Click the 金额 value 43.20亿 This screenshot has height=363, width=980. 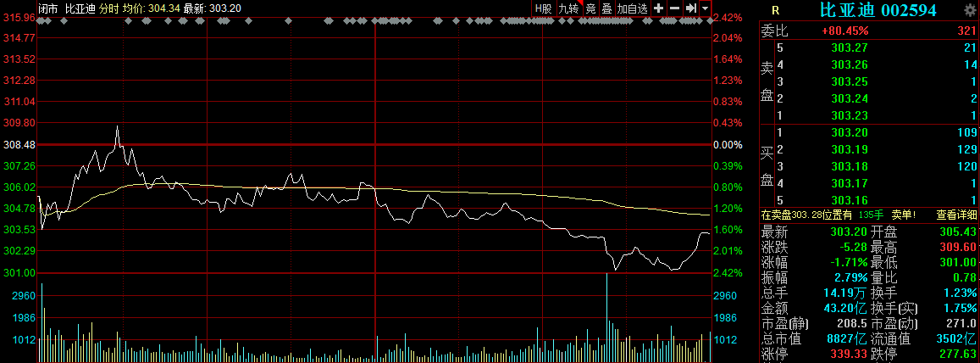pyautogui.click(x=845, y=309)
